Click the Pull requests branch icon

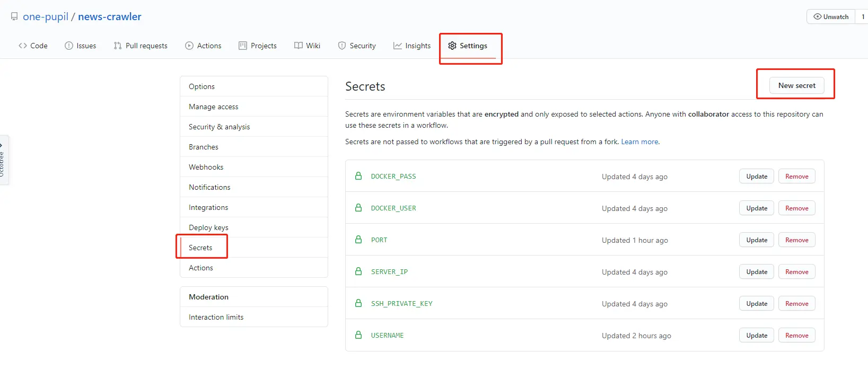(118, 46)
